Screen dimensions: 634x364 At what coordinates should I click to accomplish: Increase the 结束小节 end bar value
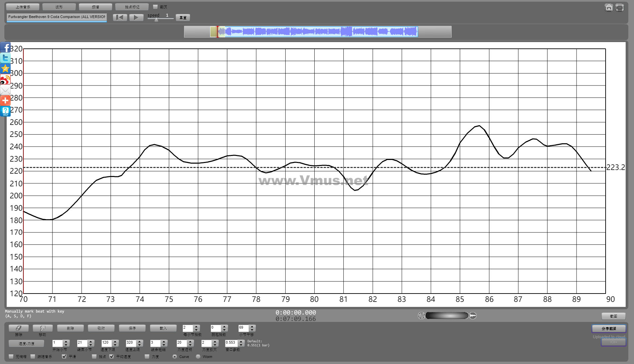(91, 341)
